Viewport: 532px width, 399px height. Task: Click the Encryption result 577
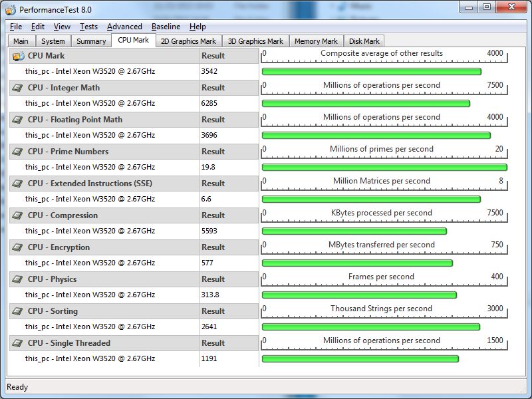(x=207, y=263)
